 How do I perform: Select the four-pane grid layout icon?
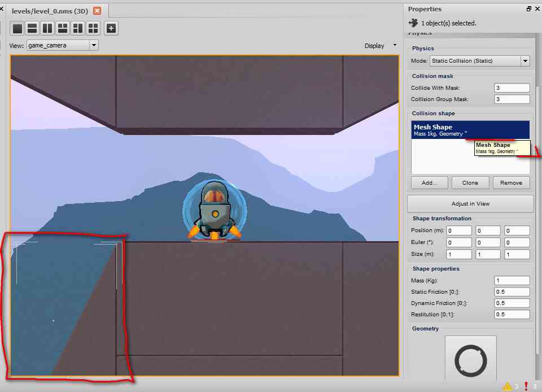(x=93, y=28)
